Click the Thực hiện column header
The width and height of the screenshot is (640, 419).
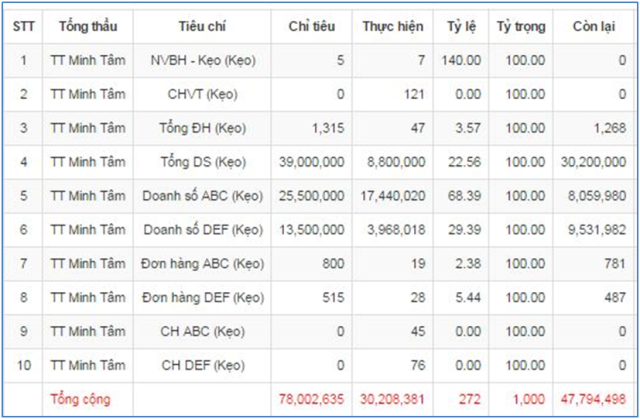click(x=393, y=27)
